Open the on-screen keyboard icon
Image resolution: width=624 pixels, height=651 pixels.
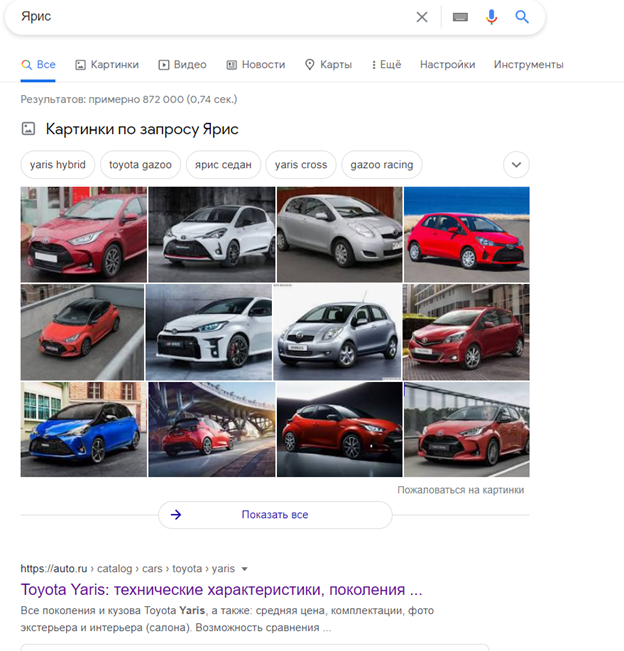point(460,17)
